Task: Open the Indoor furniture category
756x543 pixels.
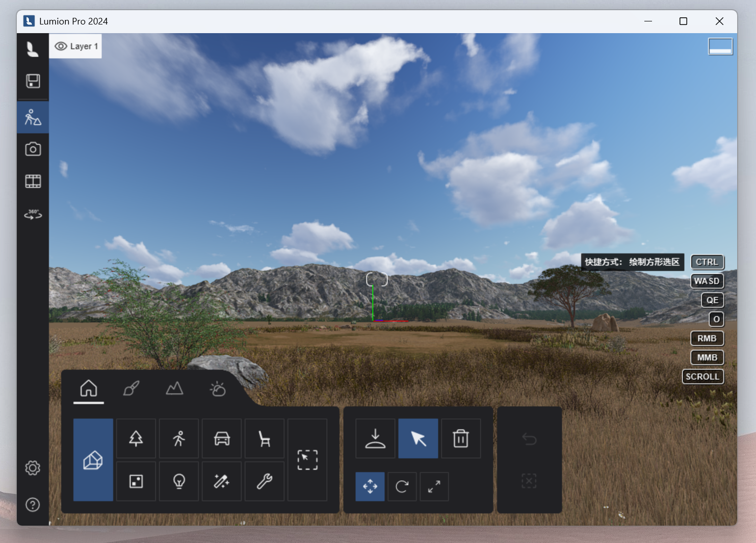Action: click(264, 438)
